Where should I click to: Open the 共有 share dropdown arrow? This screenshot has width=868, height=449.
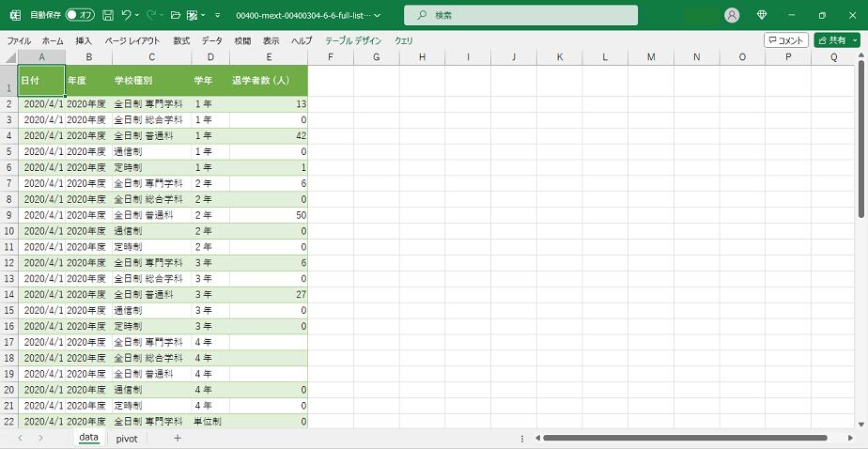click(x=856, y=40)
